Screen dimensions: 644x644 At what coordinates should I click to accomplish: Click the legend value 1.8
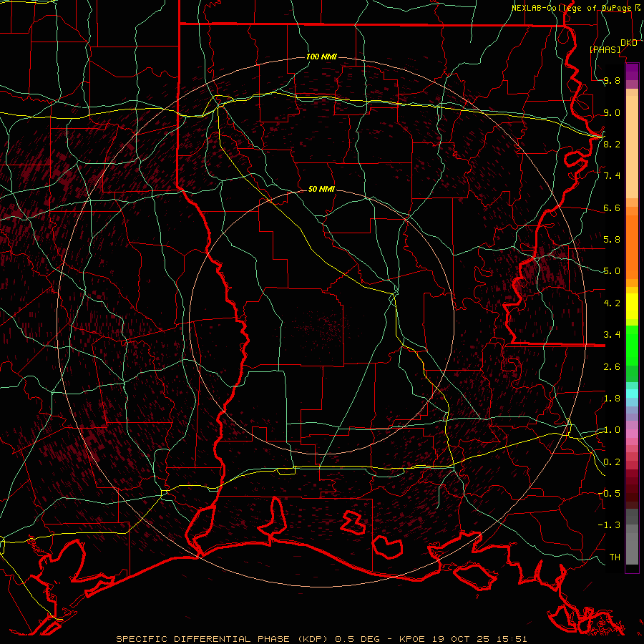(612, 399)
